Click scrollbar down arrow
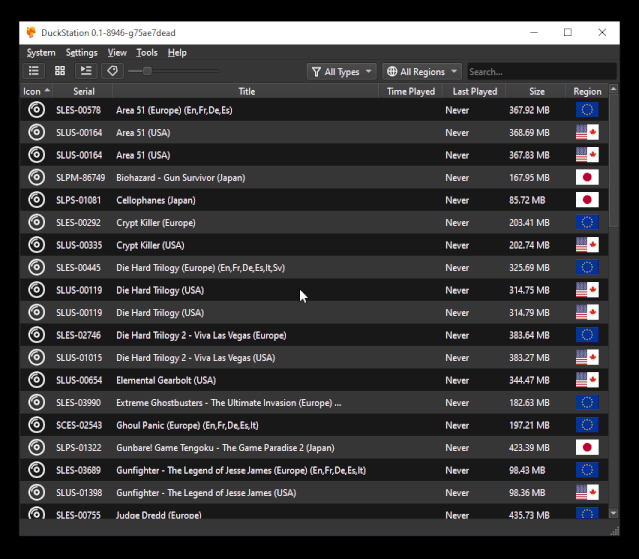639x559 pixels. click(613, 513)
